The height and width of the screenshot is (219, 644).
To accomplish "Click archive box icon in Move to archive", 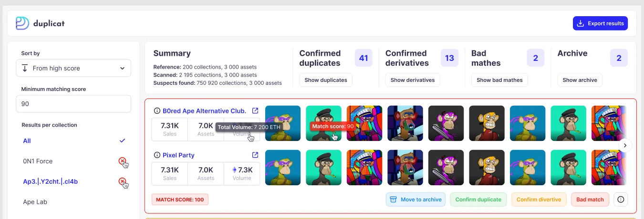I will pyautogui.click(x=394, y=199).
